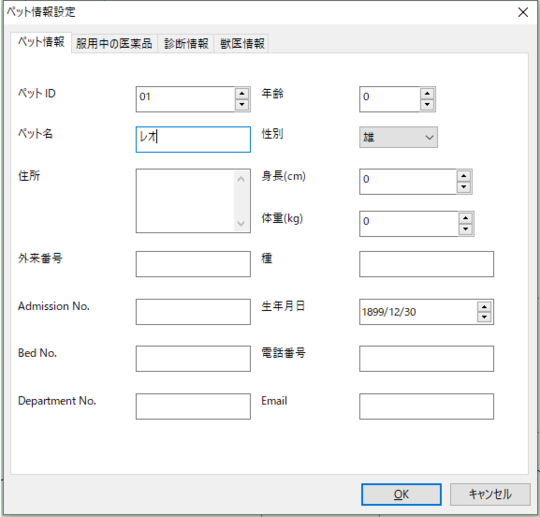The image size is (540, 517).
Task: Click scroll-down arrow in 住所 box
Action: click(241, 224)
